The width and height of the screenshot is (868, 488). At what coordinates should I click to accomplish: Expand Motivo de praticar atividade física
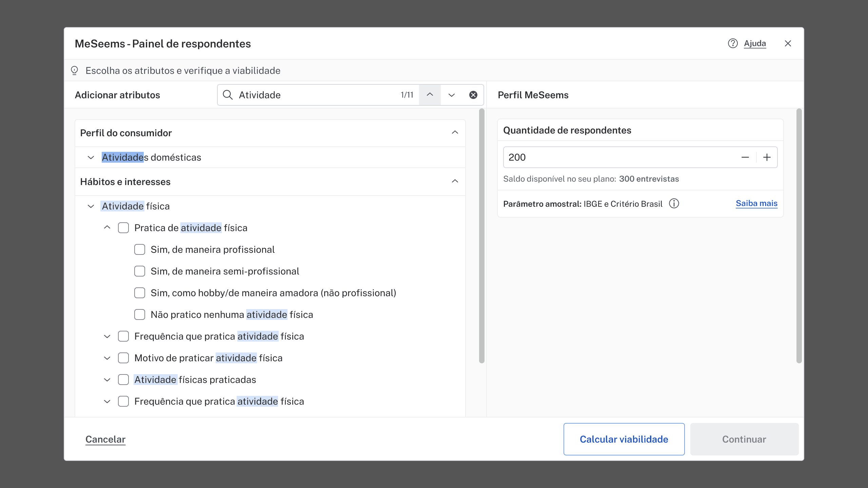click(107, 358)
